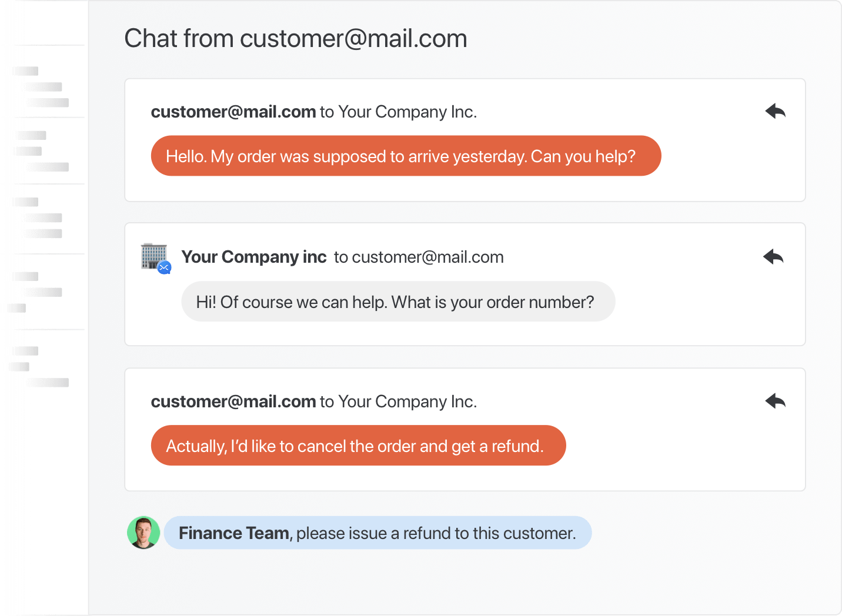Image resolution: width=842 pixels, height=616 pixels.
Task: Click the "Chat from customer@mail.com" heading
Action: [x=295, y=39]
